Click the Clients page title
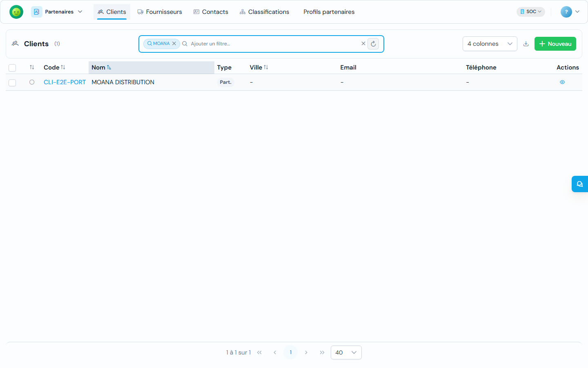This screenshot has height=368, width=588. pyautogui.click(x=36, y=44)
